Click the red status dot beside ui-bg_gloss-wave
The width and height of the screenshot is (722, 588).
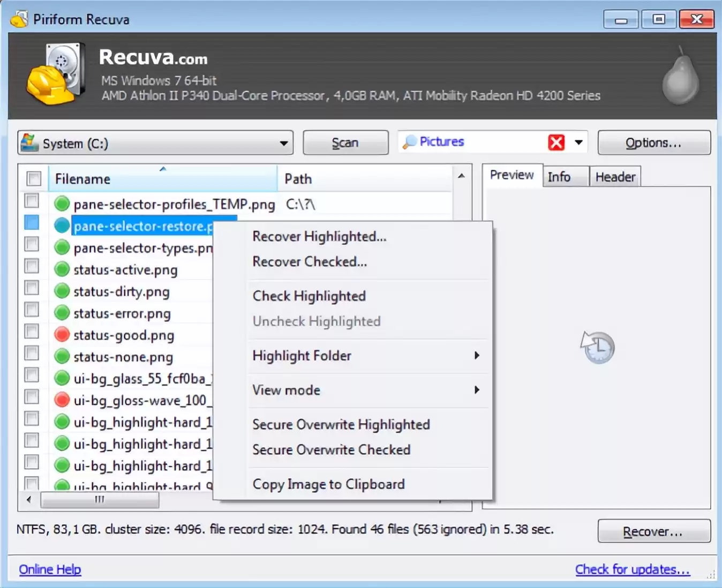coord(62,400)
